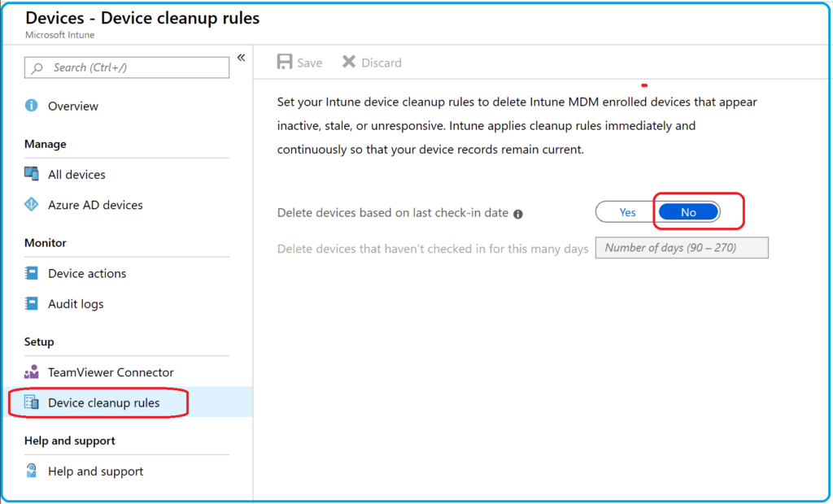
Task: Click the Number of days input field
Action: click(682, 247)
